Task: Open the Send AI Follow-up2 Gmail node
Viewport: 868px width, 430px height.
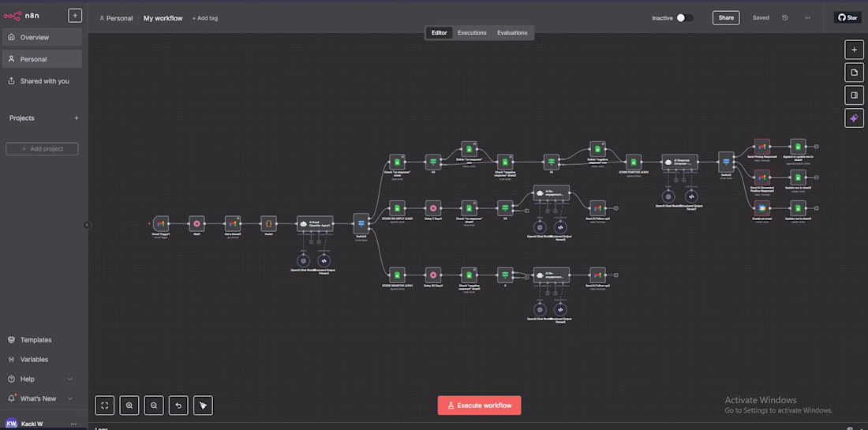Action: coord(597,208)
